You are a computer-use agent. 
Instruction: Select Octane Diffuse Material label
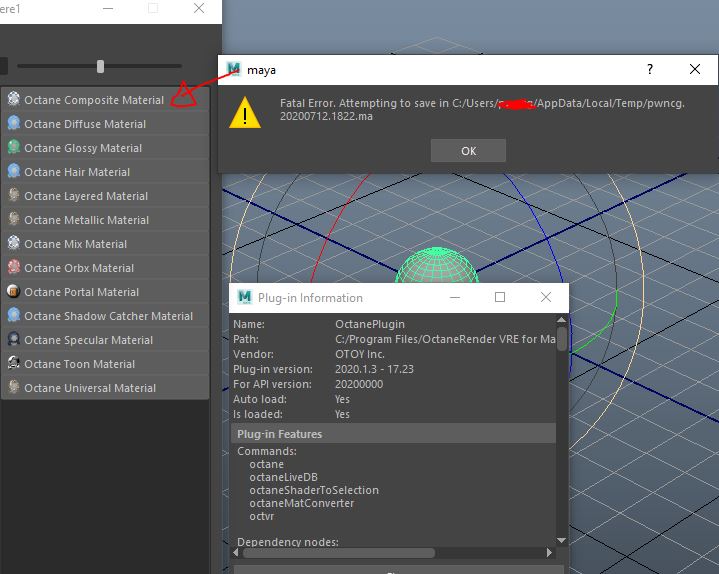(85, 124)
